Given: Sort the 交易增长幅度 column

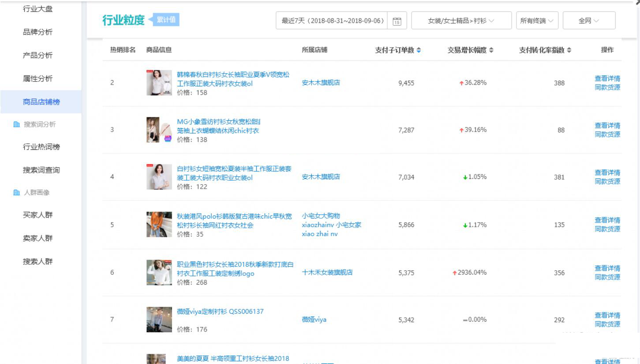Looking at the screenshot, I should (x=492, y=50).
